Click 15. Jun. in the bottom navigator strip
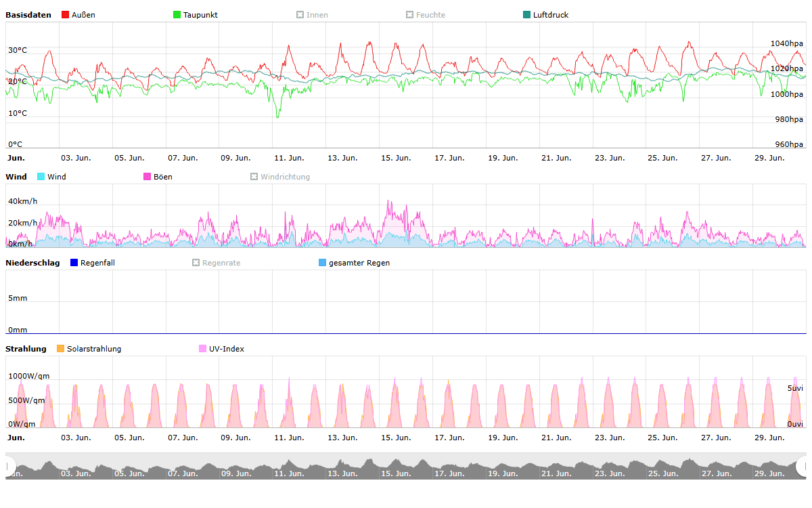Image resolution: width=812 pixels, height=508 pixels. click(x=396, y=473)
